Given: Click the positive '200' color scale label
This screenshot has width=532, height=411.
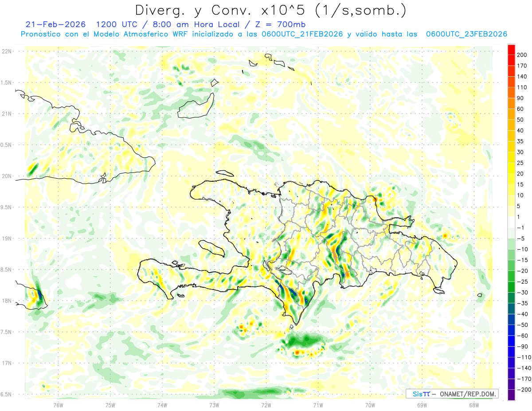Looking at the screenshot, I should (x=521, y=55).
